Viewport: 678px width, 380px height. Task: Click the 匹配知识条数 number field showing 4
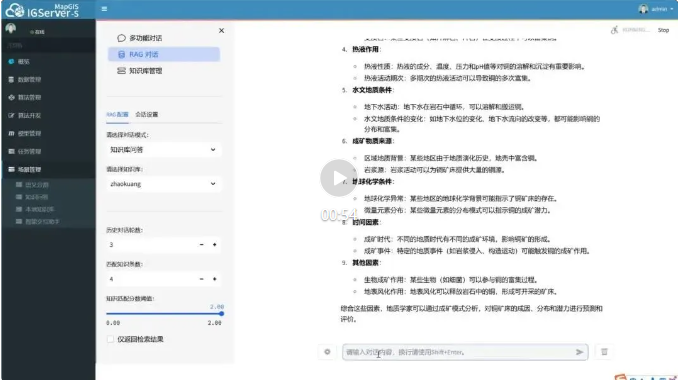point(150,279)
